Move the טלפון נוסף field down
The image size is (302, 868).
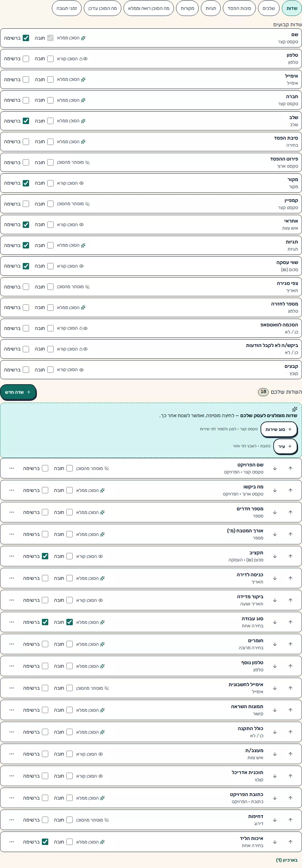click(275, 666)
